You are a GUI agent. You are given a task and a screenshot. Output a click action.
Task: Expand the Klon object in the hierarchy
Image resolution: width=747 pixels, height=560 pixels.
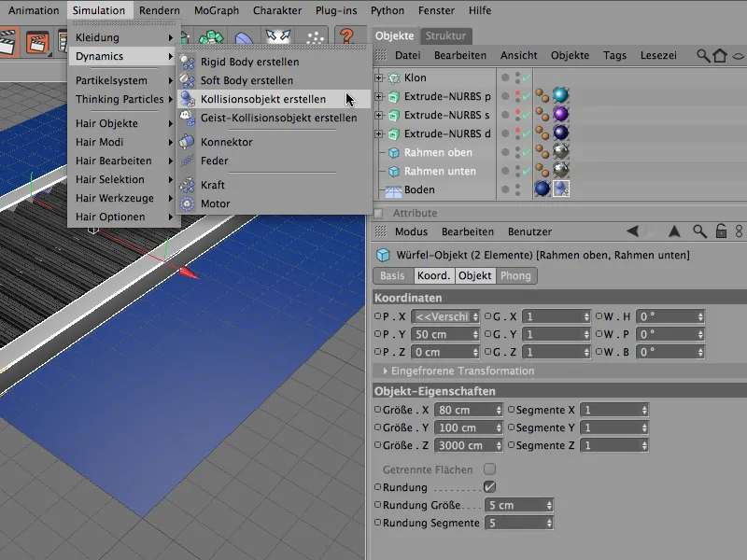point(379,78)
